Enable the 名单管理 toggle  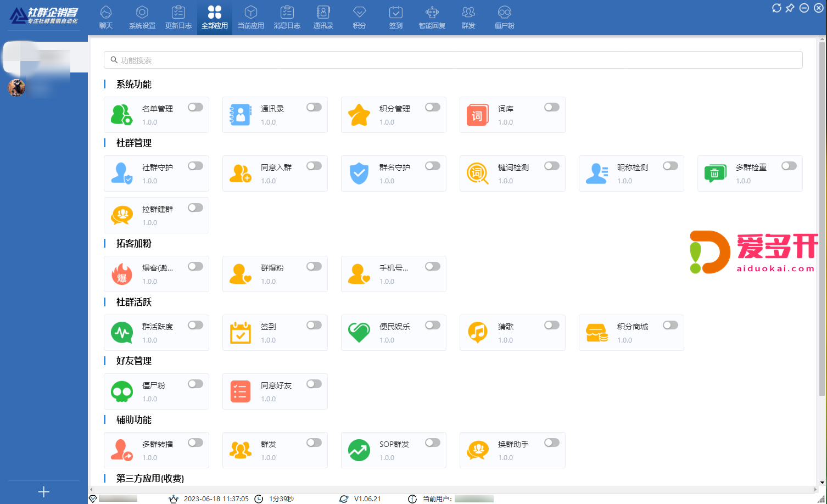[x=195, y=107]
